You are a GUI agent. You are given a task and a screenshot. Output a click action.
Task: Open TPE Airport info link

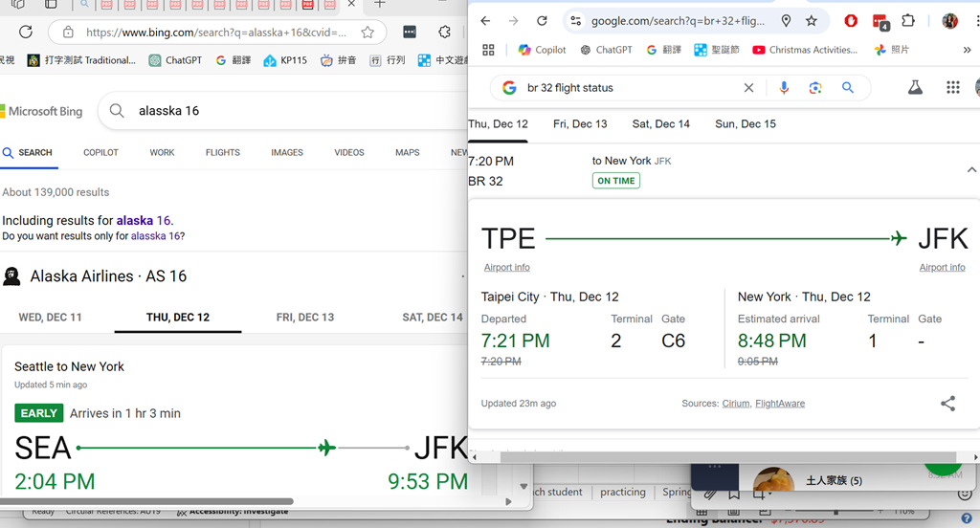(507, 268)
